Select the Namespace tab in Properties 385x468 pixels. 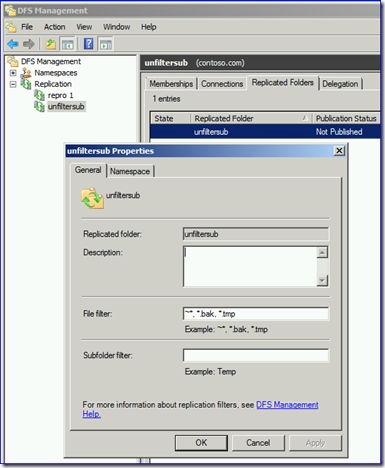click(x=130, y=171)
